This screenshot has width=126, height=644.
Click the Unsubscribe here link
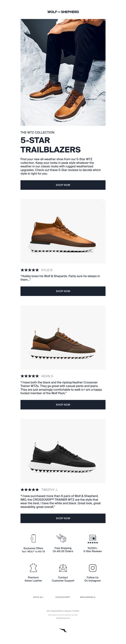(63, 618)
